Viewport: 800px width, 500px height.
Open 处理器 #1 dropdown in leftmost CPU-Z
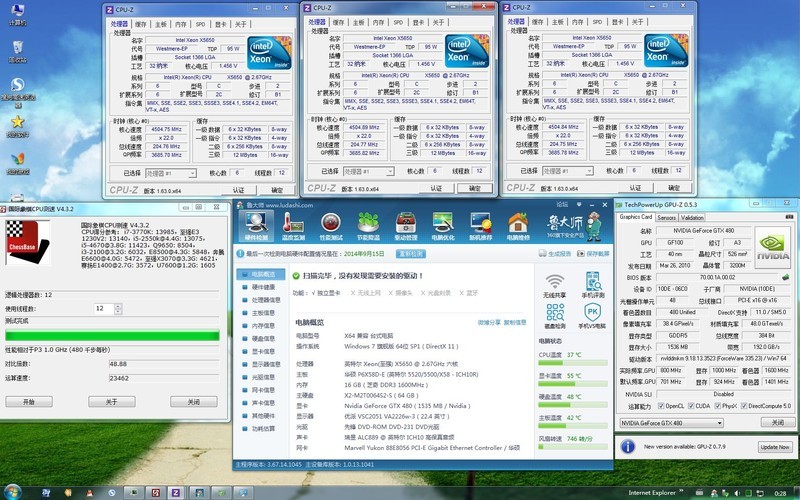point(170,173)
